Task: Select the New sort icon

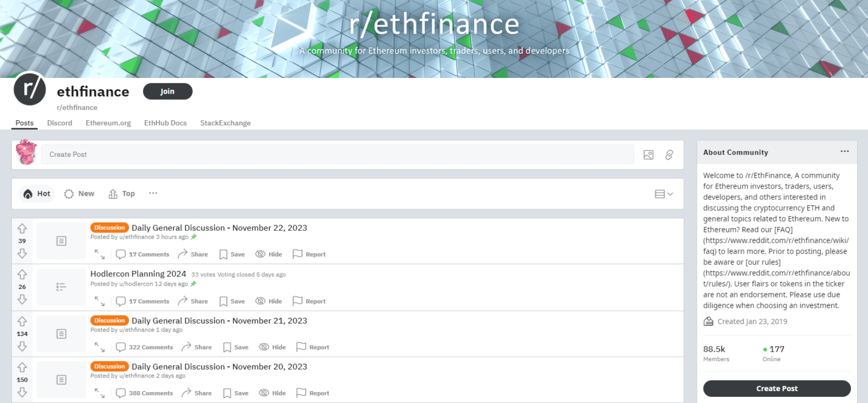Action: 68,194
